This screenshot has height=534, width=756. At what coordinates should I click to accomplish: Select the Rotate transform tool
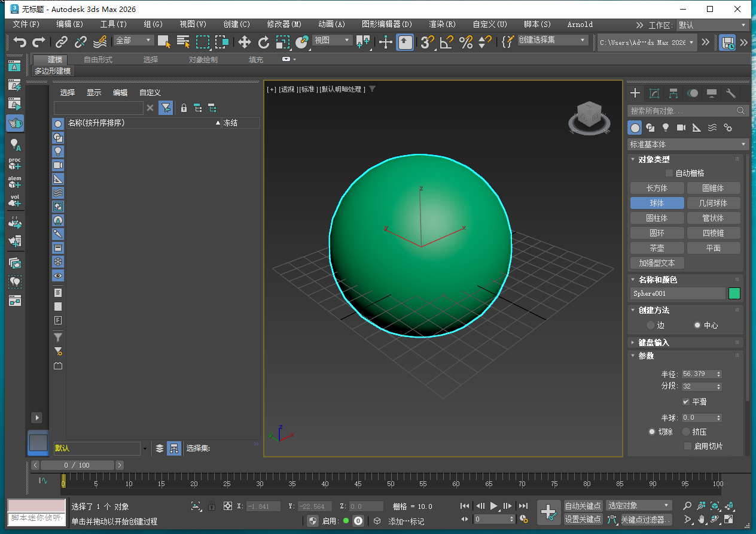pyautogui.click(x=264, y=42)
